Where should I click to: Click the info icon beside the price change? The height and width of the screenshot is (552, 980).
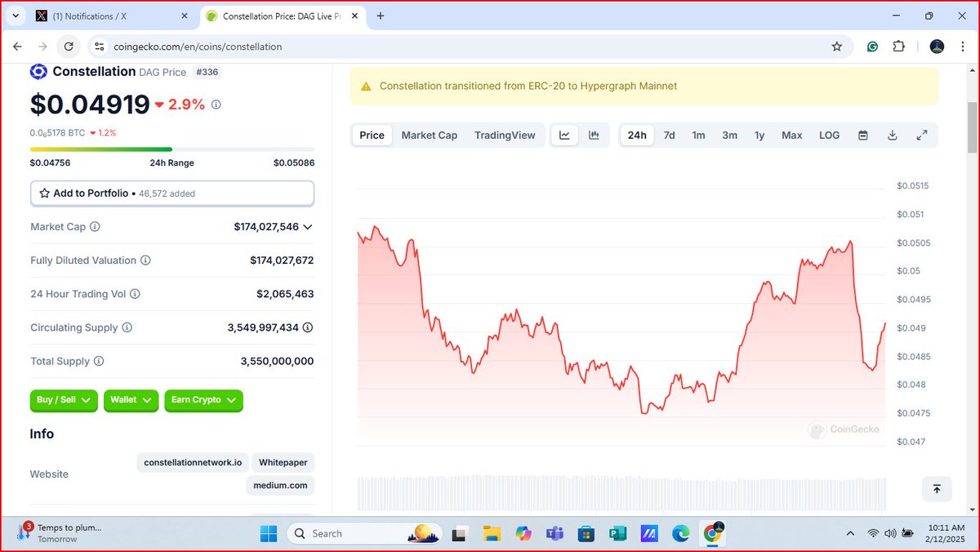[216, 105]
